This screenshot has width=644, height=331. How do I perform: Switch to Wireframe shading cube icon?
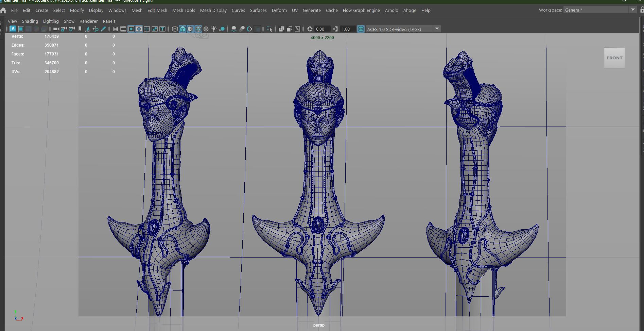(x=175, y=29)
